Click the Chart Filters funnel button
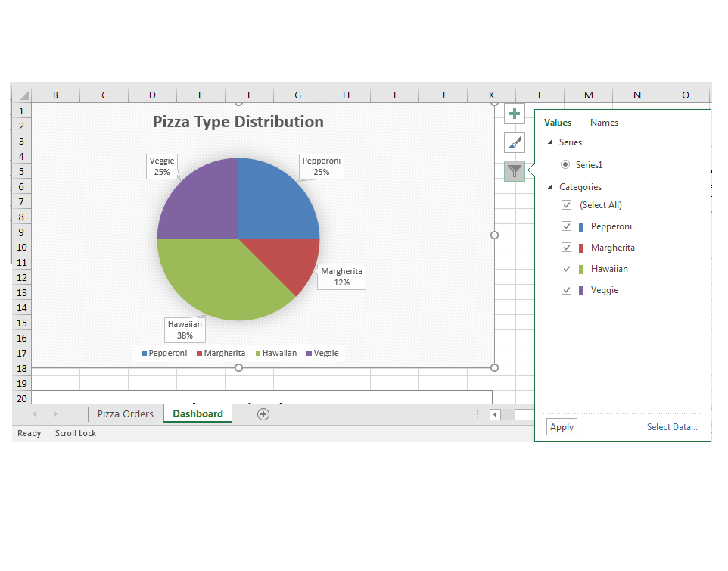Viewport: 728px width, 571px height. coord(515,171)
